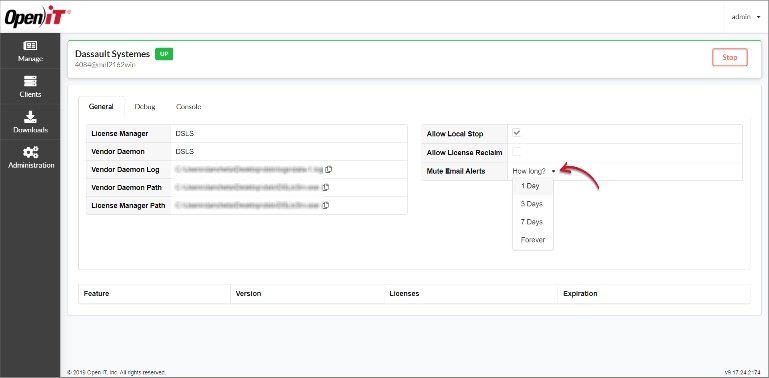Open the Downloads section icon
The width and height of the screenshot is (769, 378).
click(30, 117)
